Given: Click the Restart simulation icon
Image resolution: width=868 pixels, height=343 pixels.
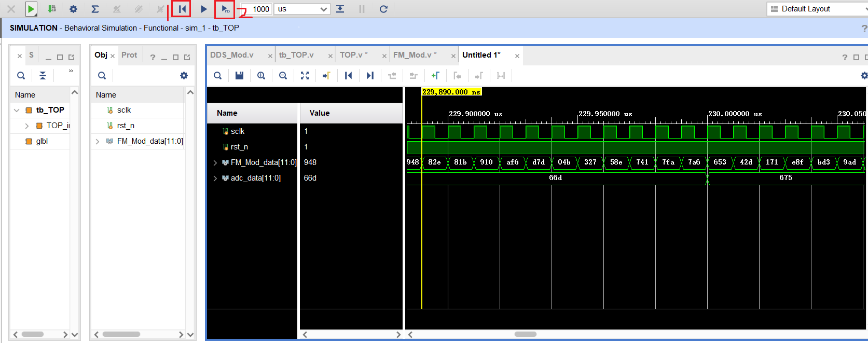Looking at the screenshot, I should click(x=182, y=9).
